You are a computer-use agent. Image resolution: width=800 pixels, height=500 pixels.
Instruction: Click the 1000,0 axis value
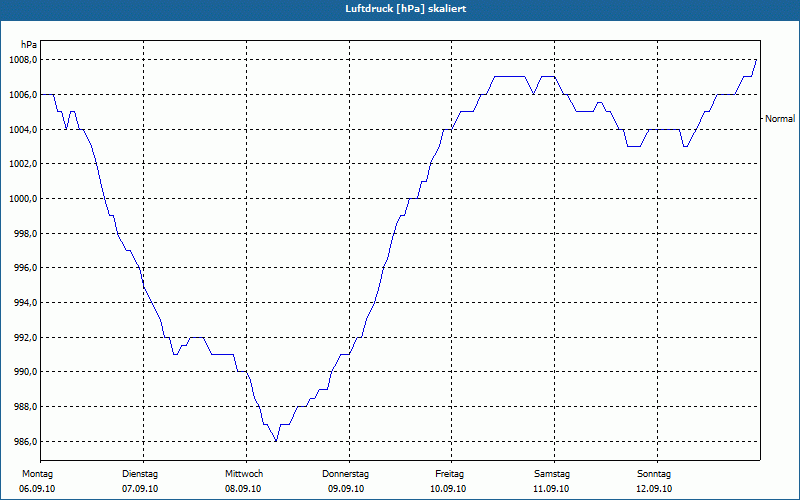[23, 198]
